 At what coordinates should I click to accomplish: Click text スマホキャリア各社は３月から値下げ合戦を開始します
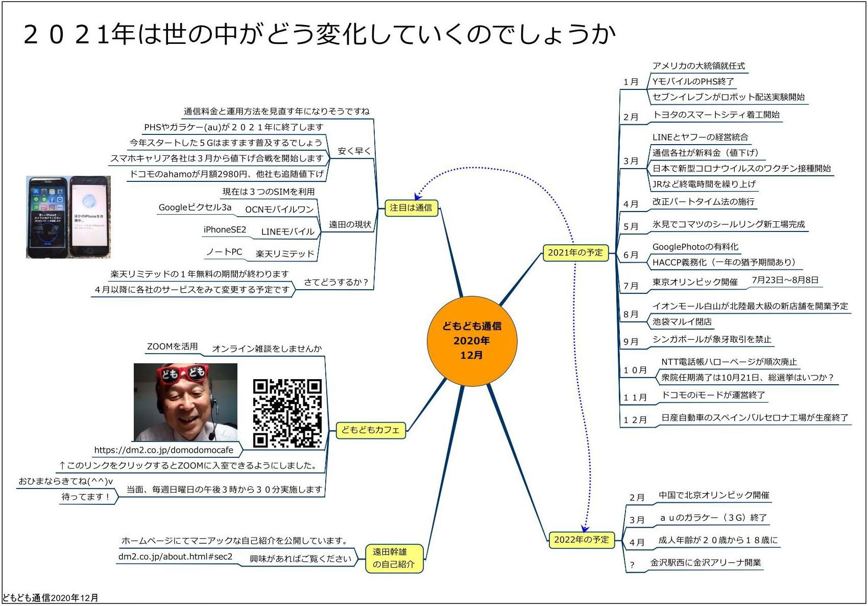[x=217, y=158]
